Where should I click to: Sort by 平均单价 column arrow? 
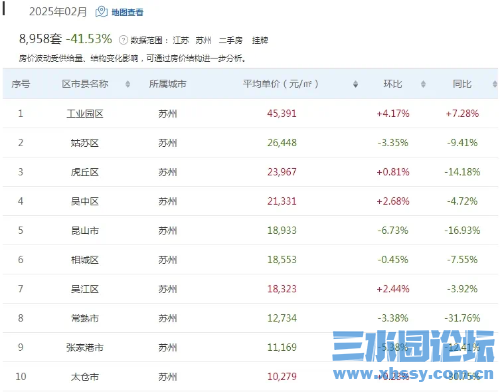pos(355,84)
